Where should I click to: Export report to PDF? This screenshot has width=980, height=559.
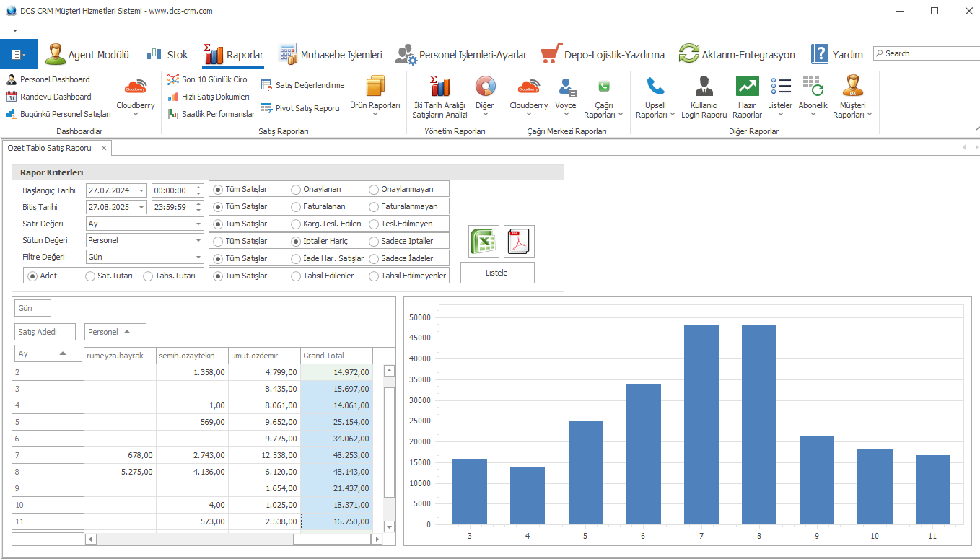[x=519, y=241]
